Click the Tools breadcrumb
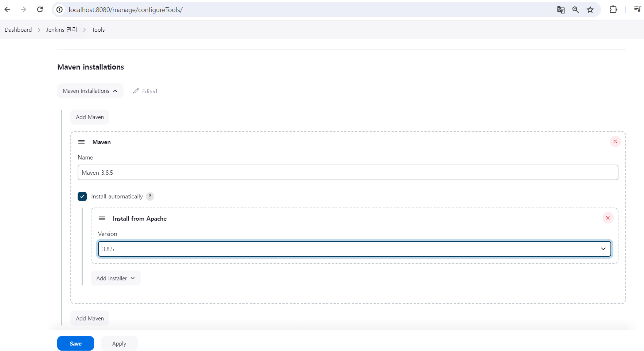Viewport: 644px width, 351px height. coord(98,30)
